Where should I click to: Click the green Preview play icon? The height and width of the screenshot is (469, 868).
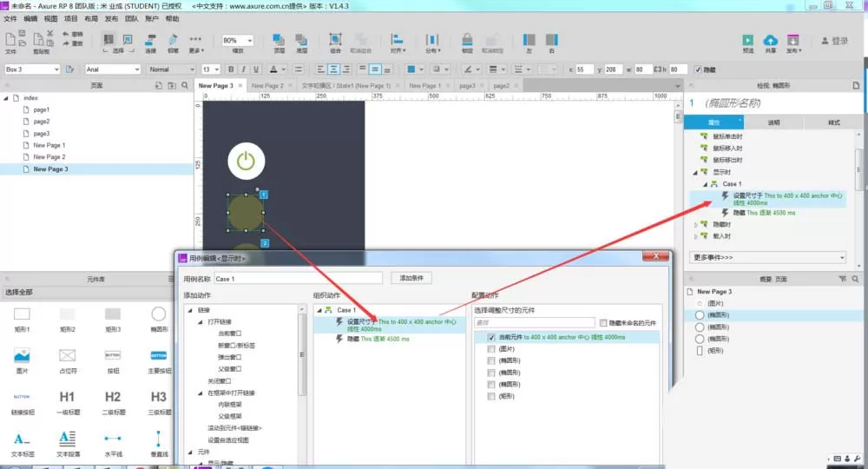[748, 40]
